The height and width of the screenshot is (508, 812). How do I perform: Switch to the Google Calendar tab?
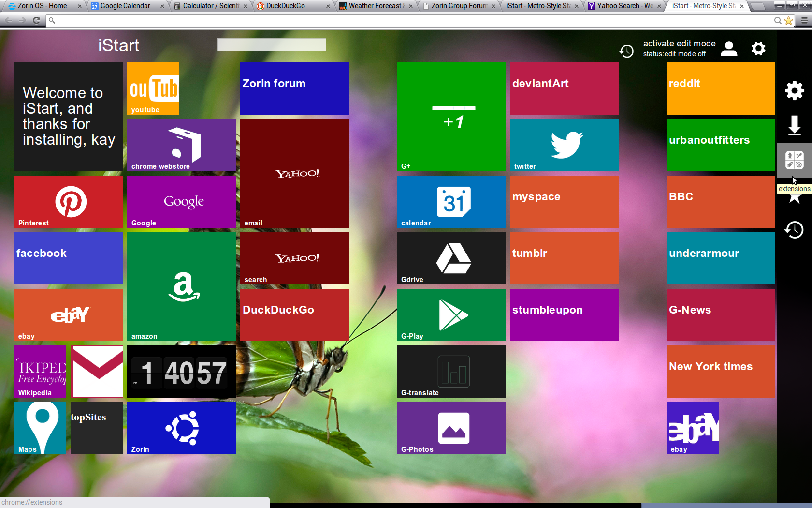pos(126,6)
